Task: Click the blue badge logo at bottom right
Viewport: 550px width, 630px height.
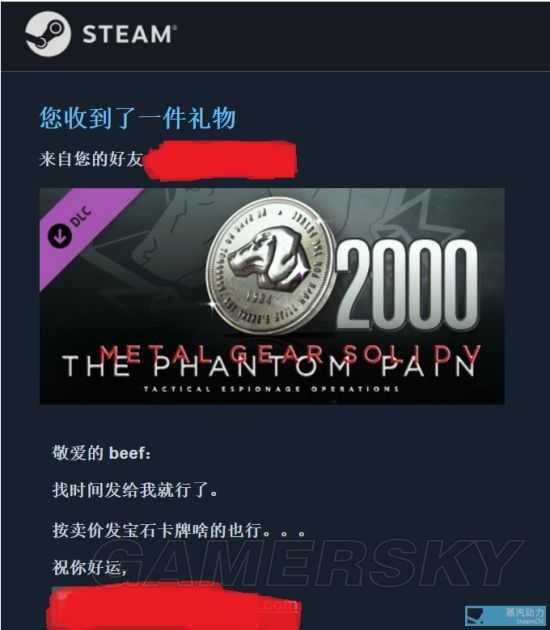Action: pyautogui.click(x=505, y=616)
